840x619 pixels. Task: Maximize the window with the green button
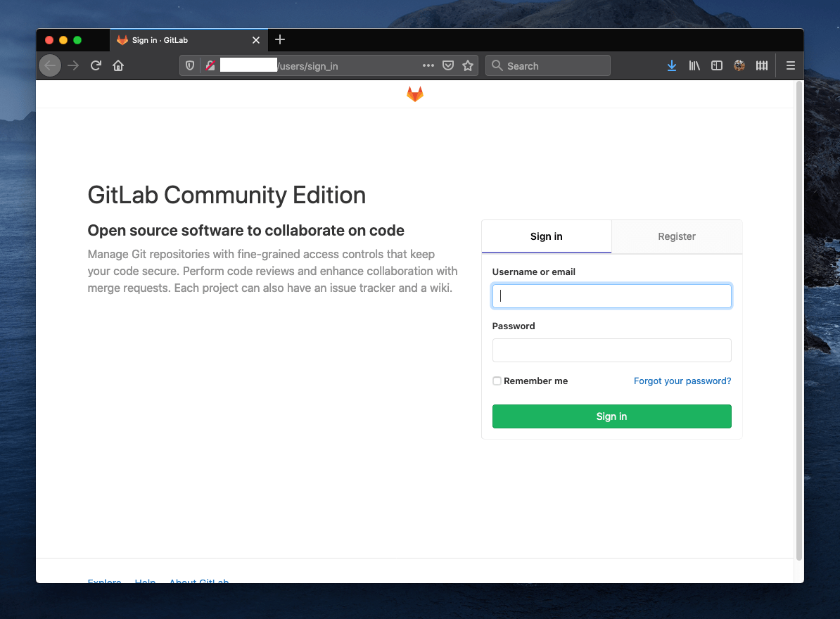77,40
